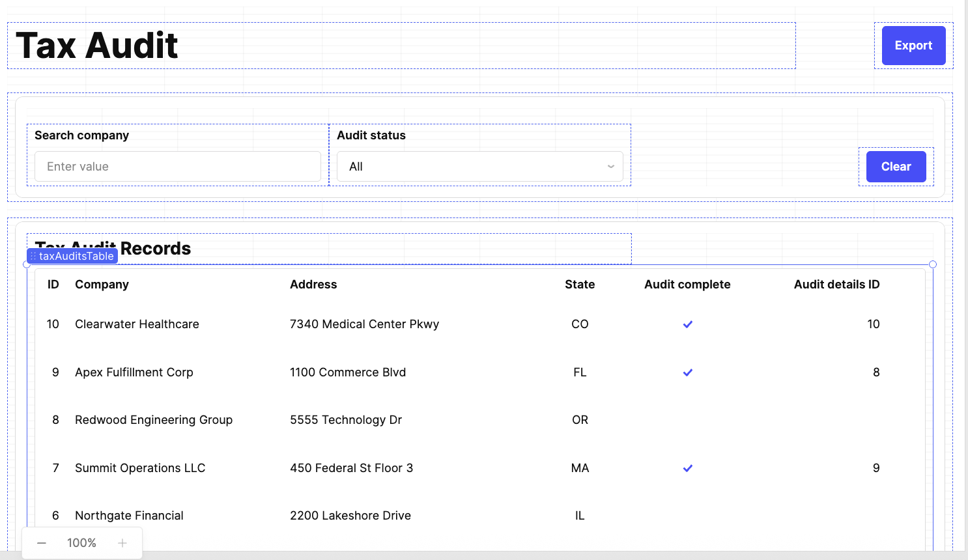968x560 pixels.
Task: Mark Northgate Financial audit complete
Action: pyautogui.click(x=687, y=515)
